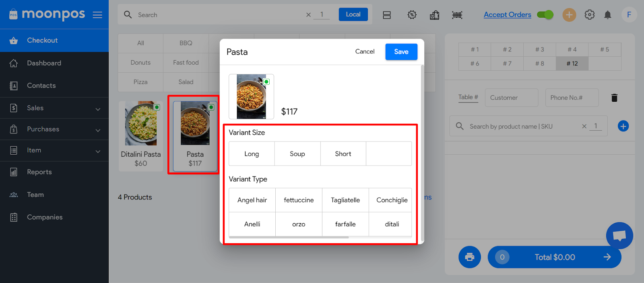Select the Long variant size
This screenshot has height=283, width=644.
coord(252,154)
